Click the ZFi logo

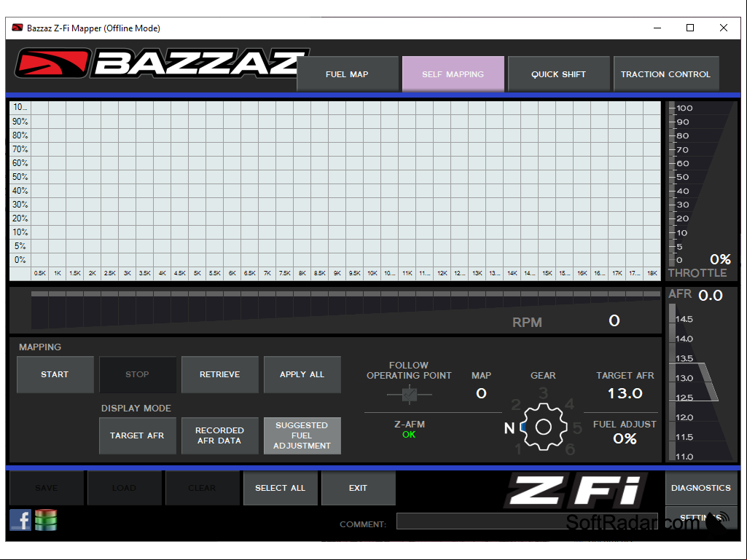(576, 491)
